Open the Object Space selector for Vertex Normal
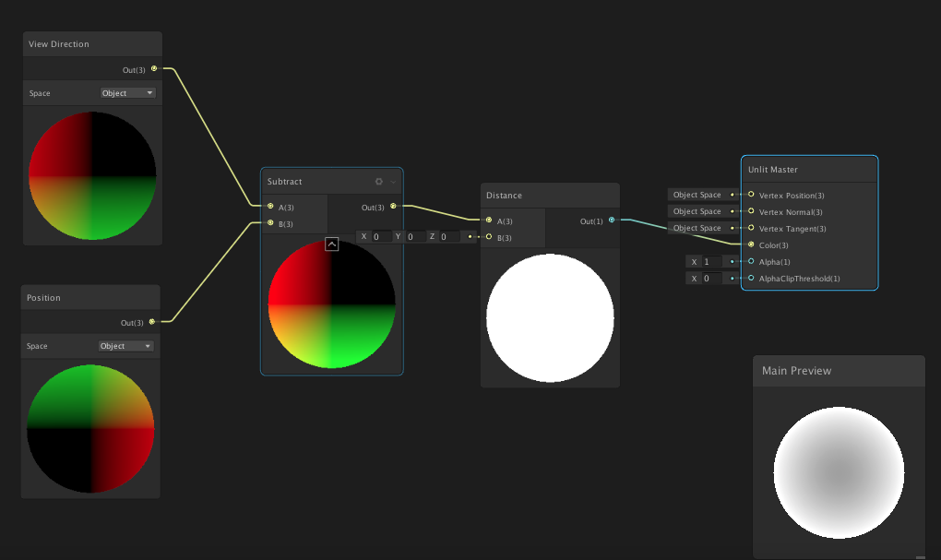 [x=697, y=211]
